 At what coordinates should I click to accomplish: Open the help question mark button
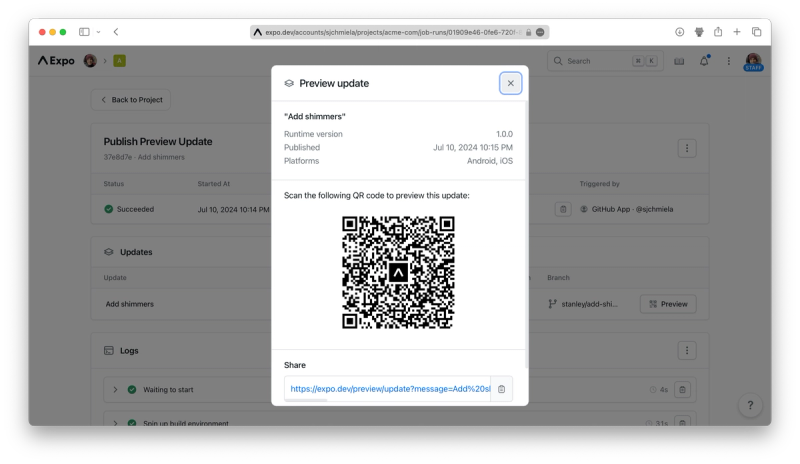click(750, 405)
